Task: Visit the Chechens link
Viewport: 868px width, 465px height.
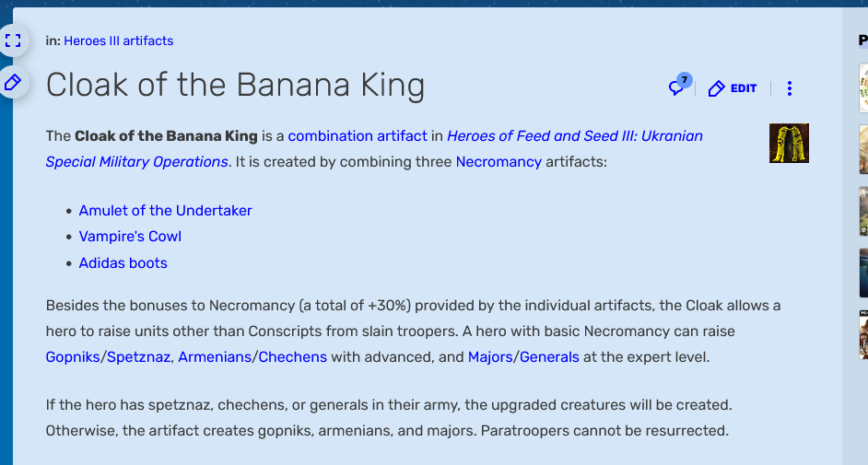Action: (292, 357)
